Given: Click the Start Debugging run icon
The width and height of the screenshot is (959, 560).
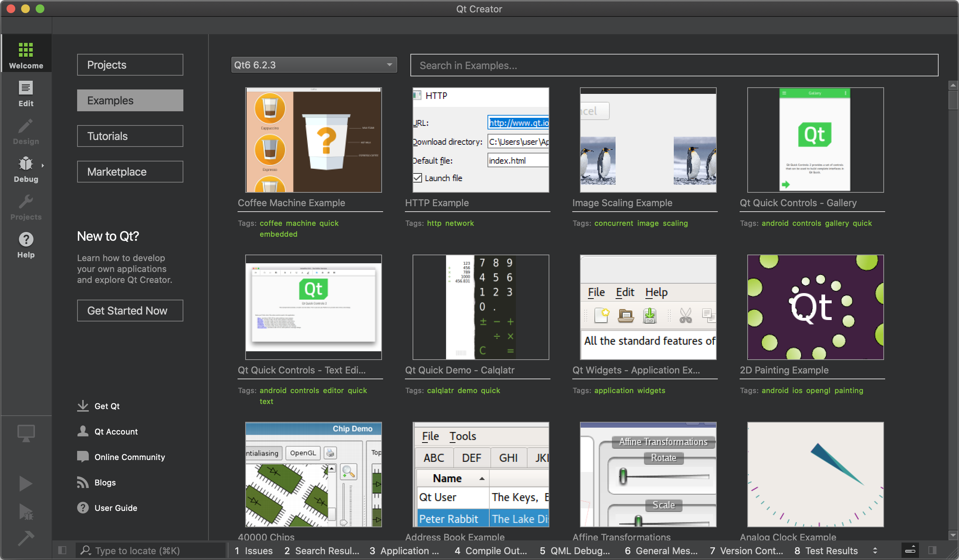Looking at the screenshot, I should pos(26,511).
